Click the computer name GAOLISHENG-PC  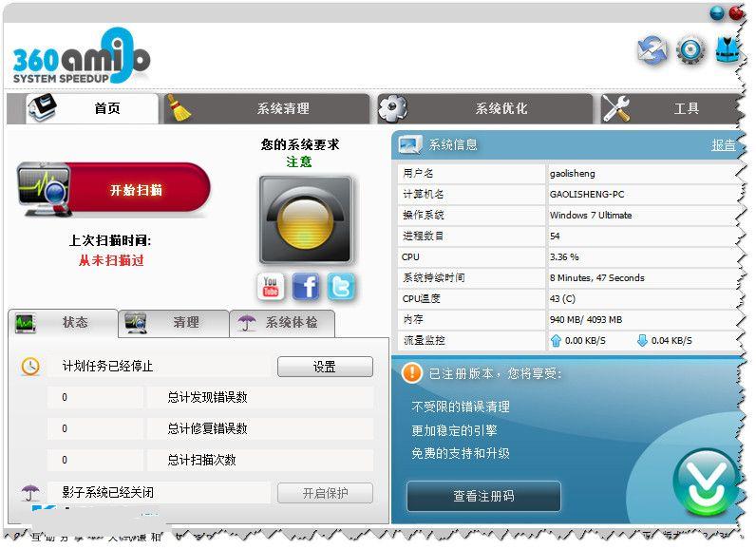(x=587, y=195)
